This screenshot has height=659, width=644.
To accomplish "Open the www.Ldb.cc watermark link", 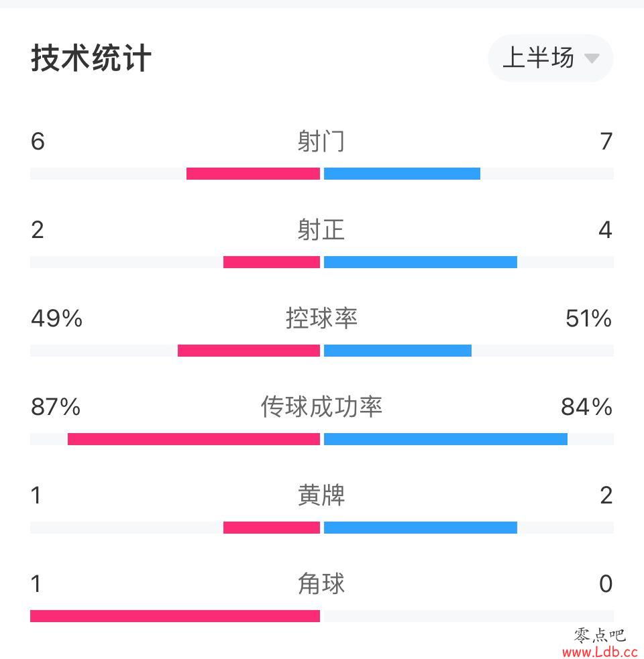I will pyautogui.click(x=600, y=652).
